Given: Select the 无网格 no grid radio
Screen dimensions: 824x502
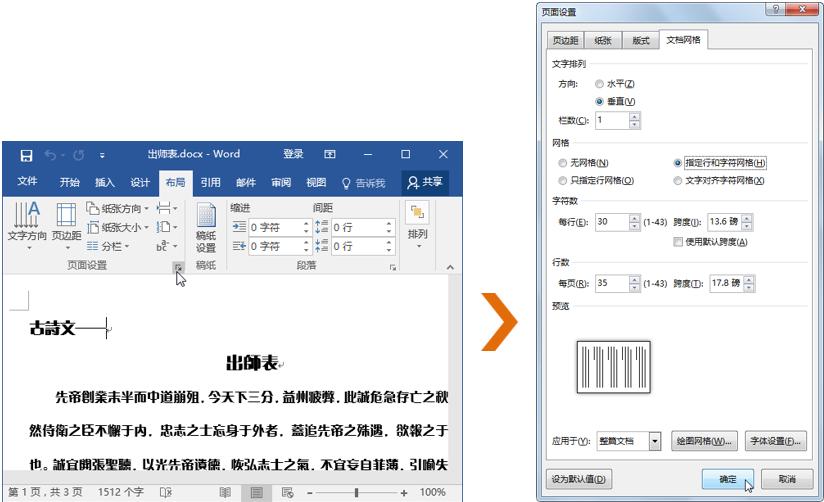Looking at the screenshot, I should [562, 163].
